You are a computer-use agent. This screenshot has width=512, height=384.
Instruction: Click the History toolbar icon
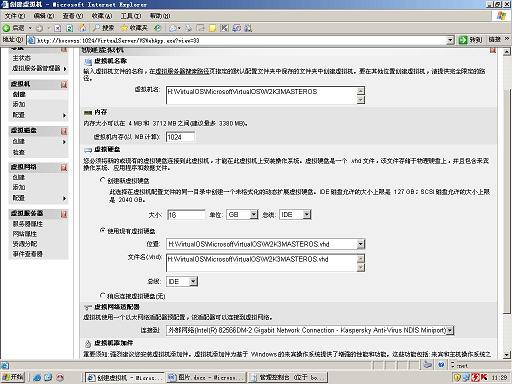(157, 28)
